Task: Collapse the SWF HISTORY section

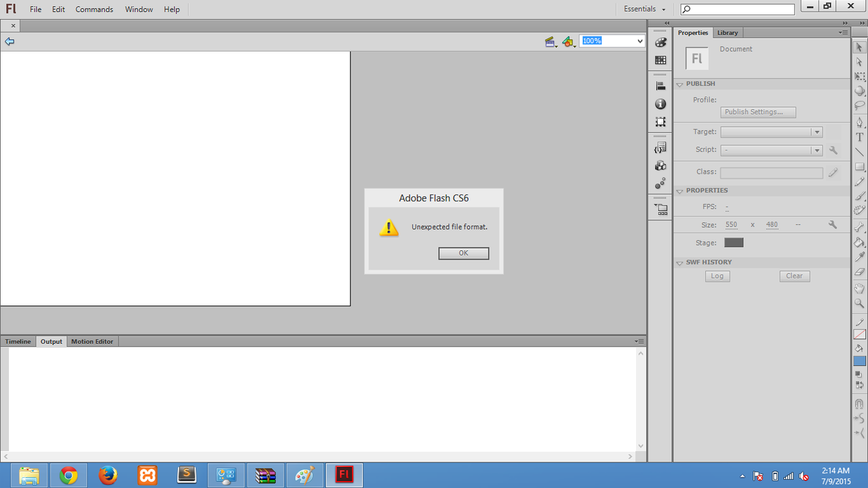Action: [x=679, y=262]
